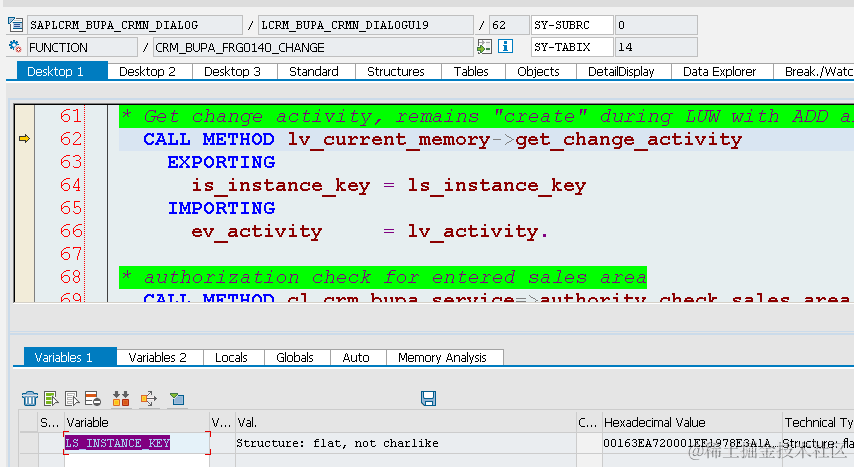Image resolution: width=854 pixels, height=467 pixels.
Task: Click the trash delete-variables icon
Action: (x=30, y=399)
